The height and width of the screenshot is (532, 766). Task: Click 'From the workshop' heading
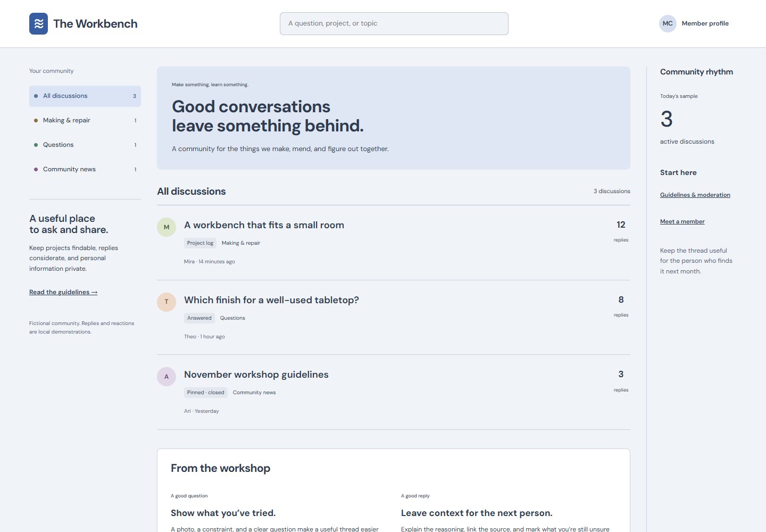coord(220,468)
